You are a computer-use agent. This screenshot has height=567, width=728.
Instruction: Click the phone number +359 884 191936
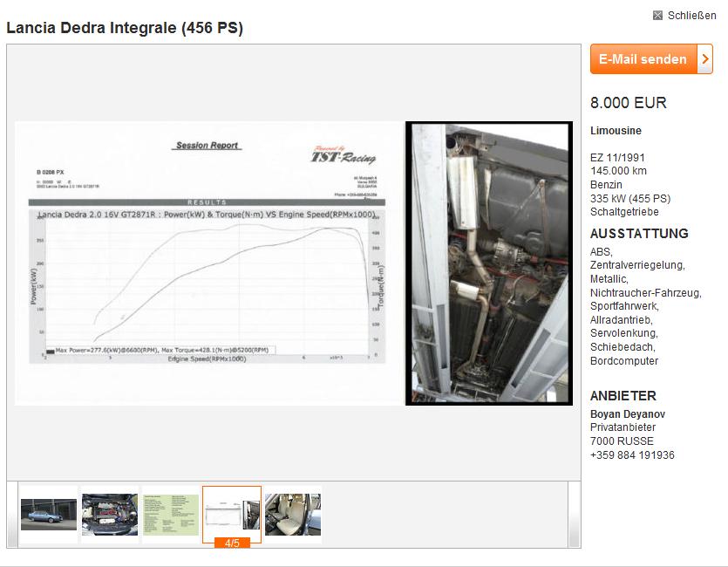(x=632, y=455)
